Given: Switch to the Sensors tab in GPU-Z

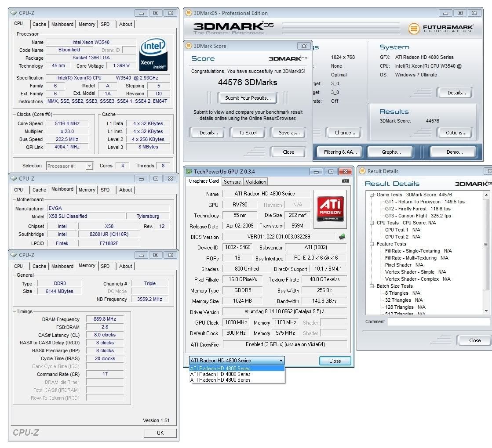Looking at the screenshot, I should click(x=232, y=182).
